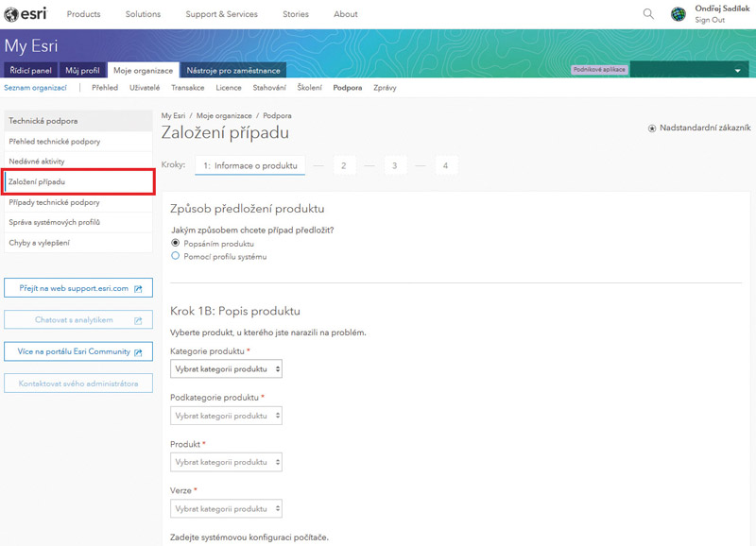Click the Kontaktovat svého administrátora button

tap(78, 384)
